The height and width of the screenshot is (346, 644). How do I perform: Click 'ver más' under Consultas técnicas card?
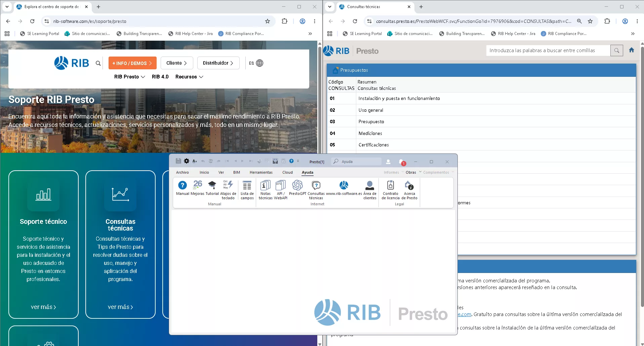point(120,307)
